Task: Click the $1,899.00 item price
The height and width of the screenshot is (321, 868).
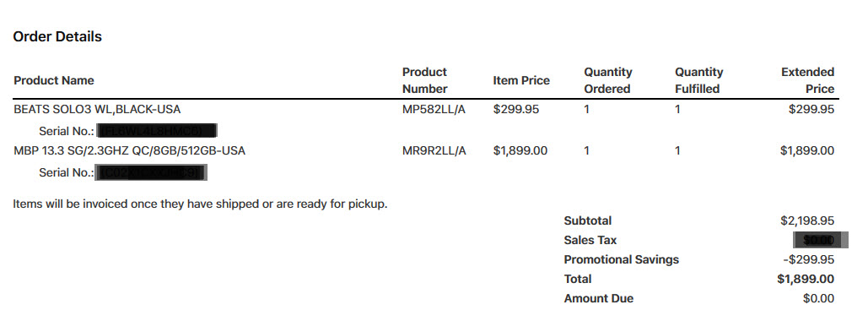Action: [520, 150]
